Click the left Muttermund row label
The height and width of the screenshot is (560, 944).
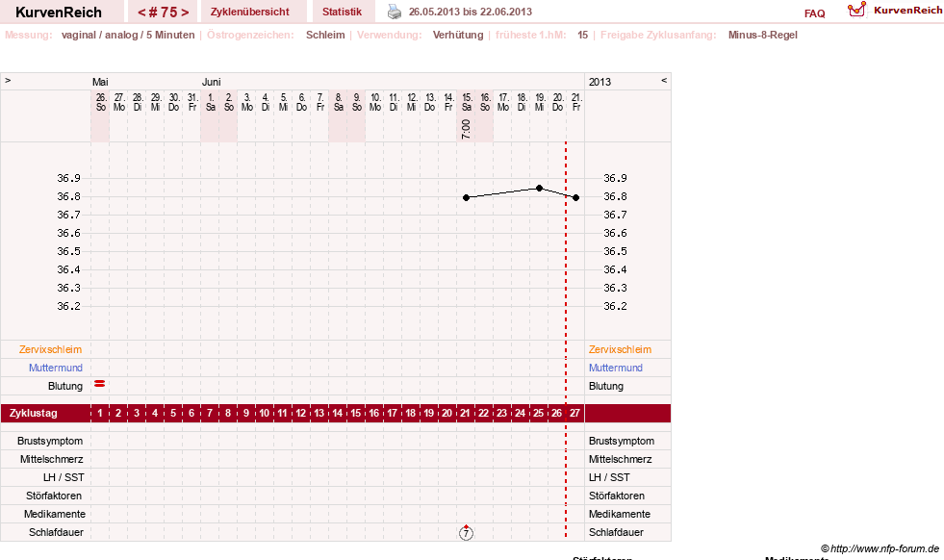(x=56, y=368)
